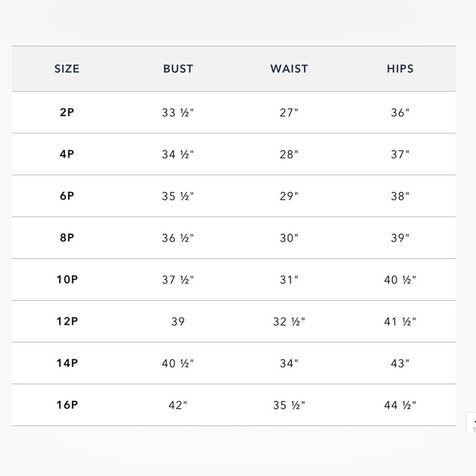Select the 16P size row label
The height and width of the screenshot is (476, 476).
(x=67, y=405)
